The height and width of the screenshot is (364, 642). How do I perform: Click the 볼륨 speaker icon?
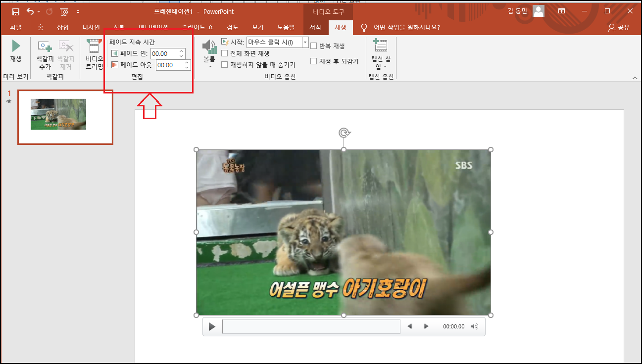(209, 47)
